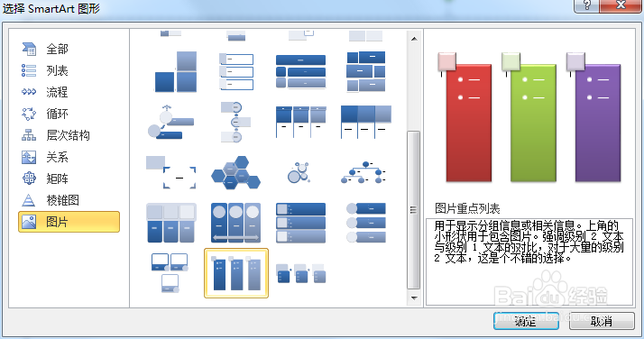This screenshot has width=644, height=339.
Task: Open dialog help question mark button
Action: coord(587,5)
